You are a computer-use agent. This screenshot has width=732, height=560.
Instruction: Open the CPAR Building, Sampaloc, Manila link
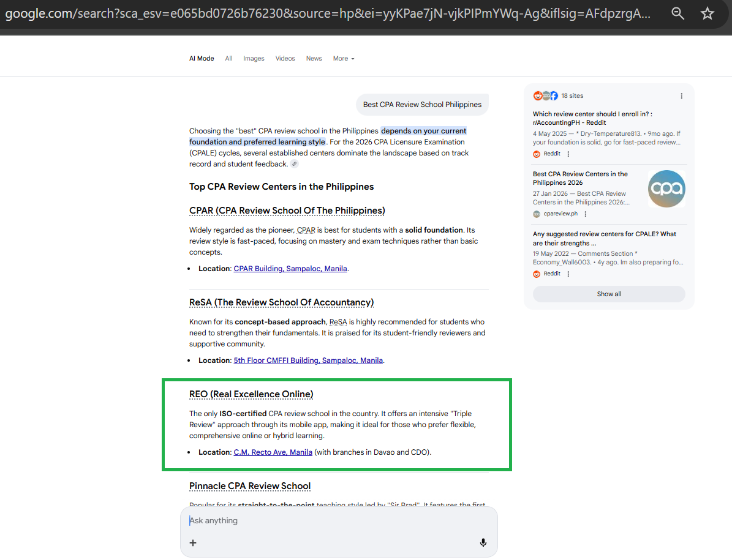point(290,269)
